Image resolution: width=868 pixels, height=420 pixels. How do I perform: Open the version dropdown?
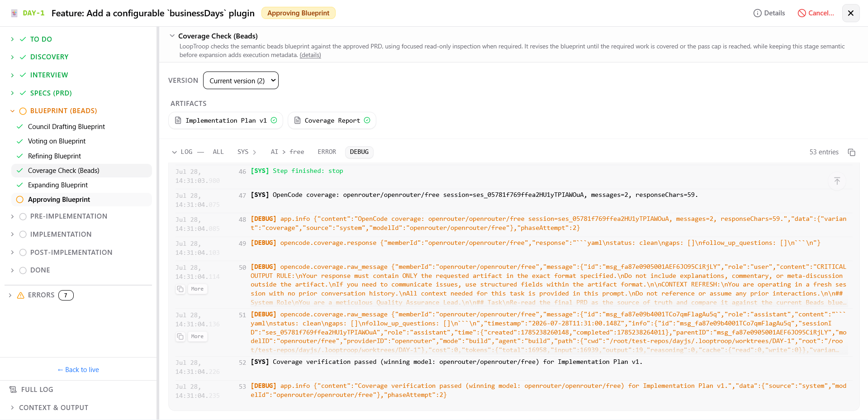click(x=241, y=81)
